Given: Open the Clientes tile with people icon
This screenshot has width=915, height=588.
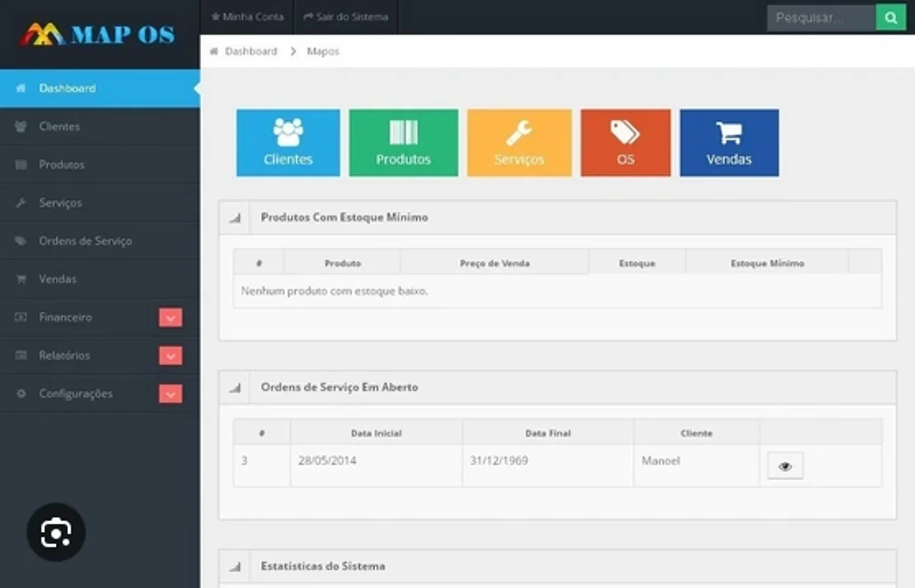Looking at the screenshot, I should pyautogui.click(x=288, y=142).
